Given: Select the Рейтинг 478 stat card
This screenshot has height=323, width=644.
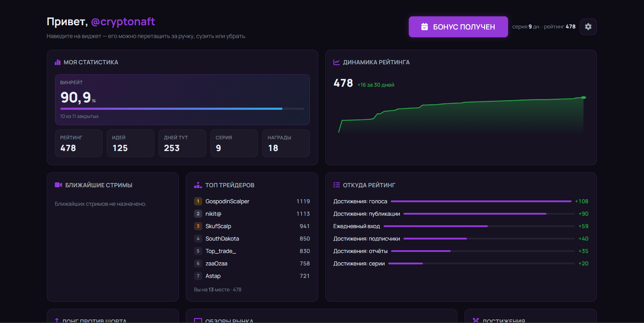Looking at the screenshot, I should click(79, 143).
